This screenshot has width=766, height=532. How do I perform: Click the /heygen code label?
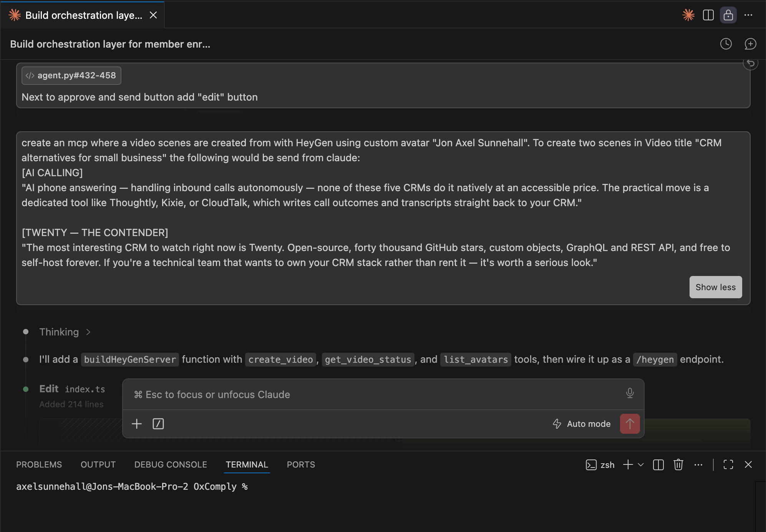[x=655, y=360]
